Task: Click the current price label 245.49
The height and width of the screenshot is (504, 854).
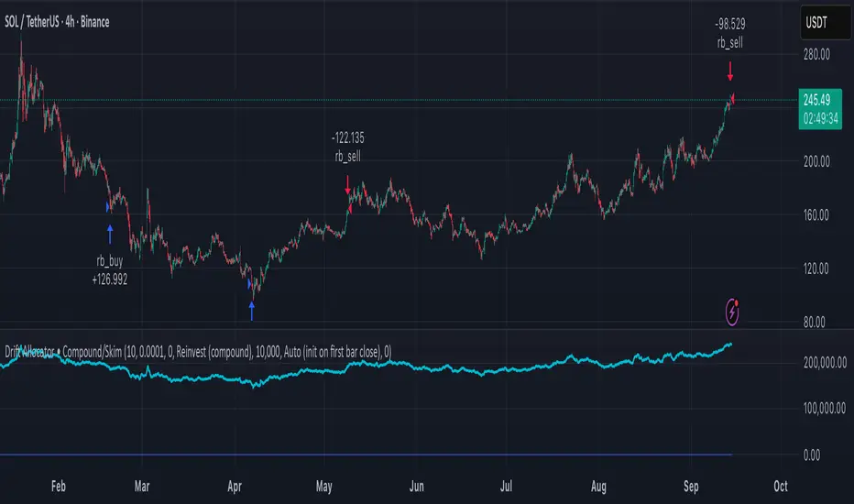Action: click(820, 109)
